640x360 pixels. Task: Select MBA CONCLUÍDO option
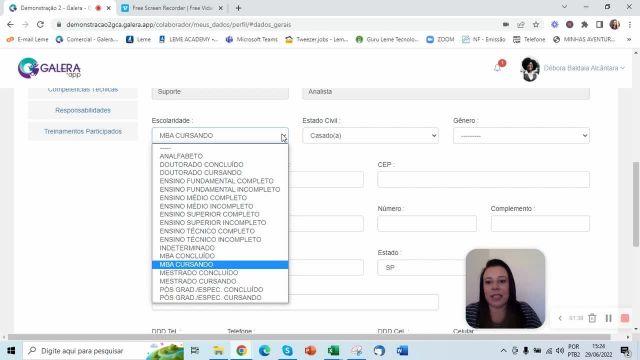tap(220, 256)
